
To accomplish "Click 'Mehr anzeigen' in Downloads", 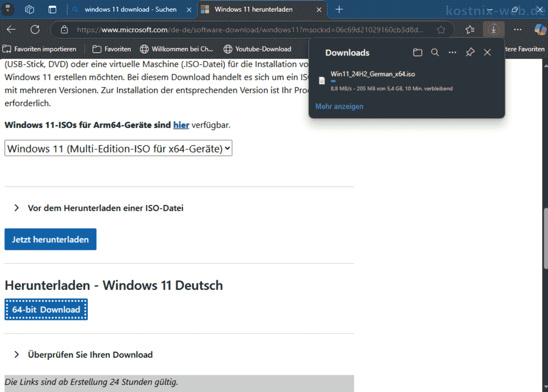I will coord(339,106).
